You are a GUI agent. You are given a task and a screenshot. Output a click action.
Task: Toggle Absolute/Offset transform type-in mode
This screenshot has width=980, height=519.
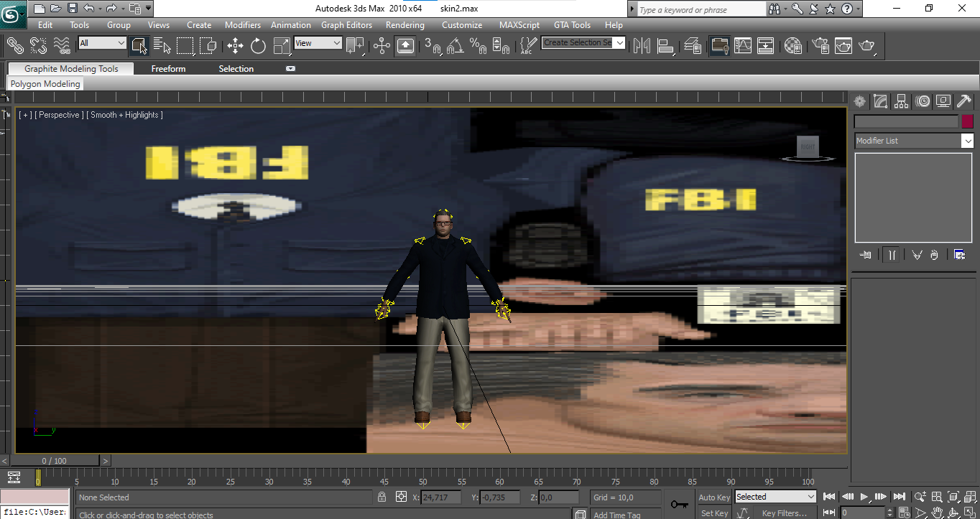402,497
